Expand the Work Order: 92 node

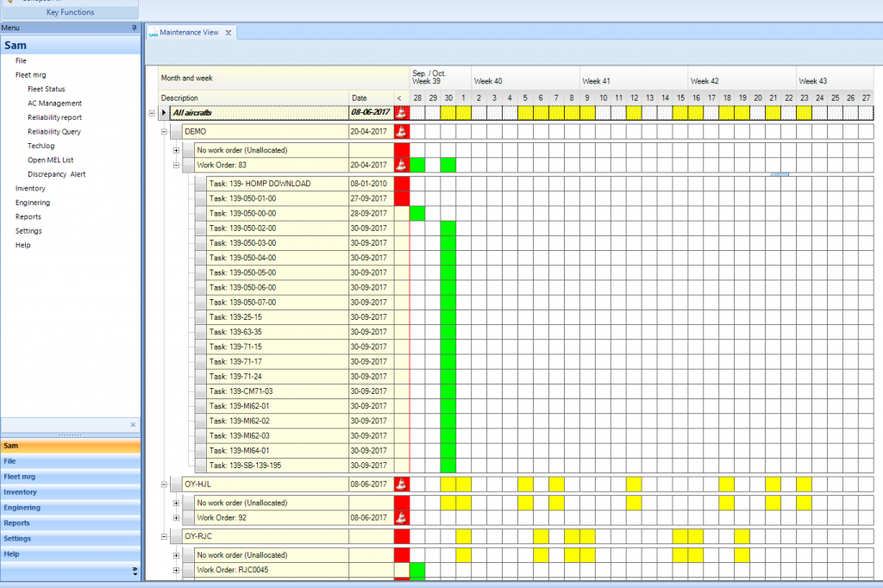point(176,517)
